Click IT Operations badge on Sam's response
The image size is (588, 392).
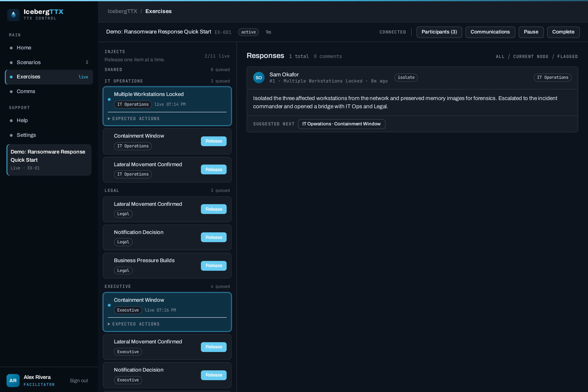[552, 78]
